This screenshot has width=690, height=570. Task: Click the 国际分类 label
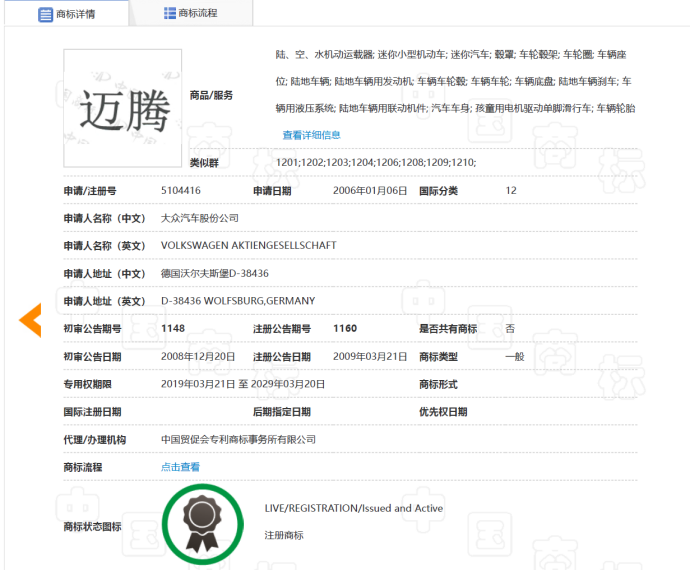[x=438, y=191]
